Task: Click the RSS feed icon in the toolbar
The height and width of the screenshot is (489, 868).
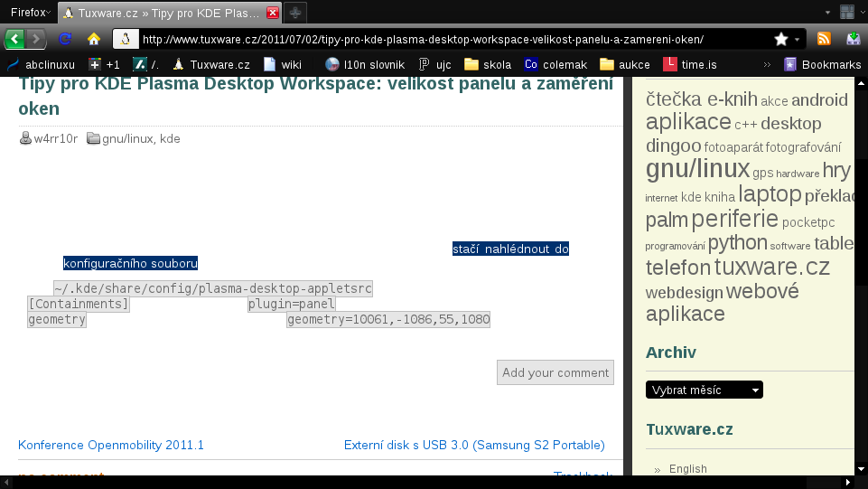Action: coord(824,39)
